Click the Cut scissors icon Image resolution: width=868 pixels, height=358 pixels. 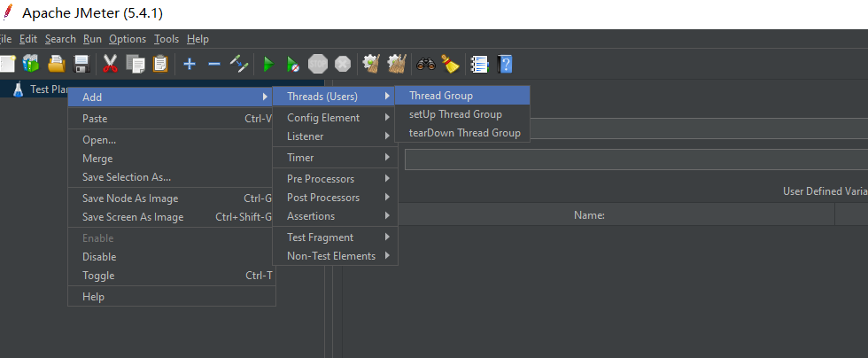pyautogui.click(x=111, y=64)
